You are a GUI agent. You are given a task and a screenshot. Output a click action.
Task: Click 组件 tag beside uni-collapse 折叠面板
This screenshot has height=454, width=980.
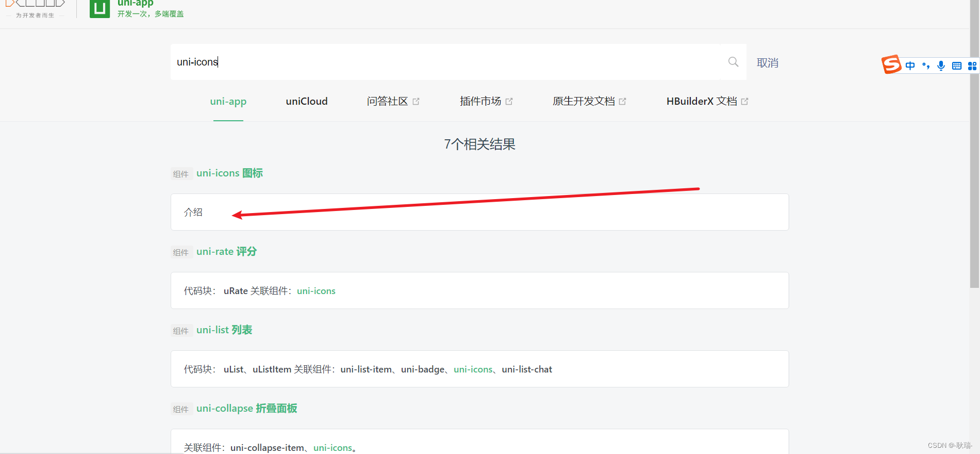[181, 409]
